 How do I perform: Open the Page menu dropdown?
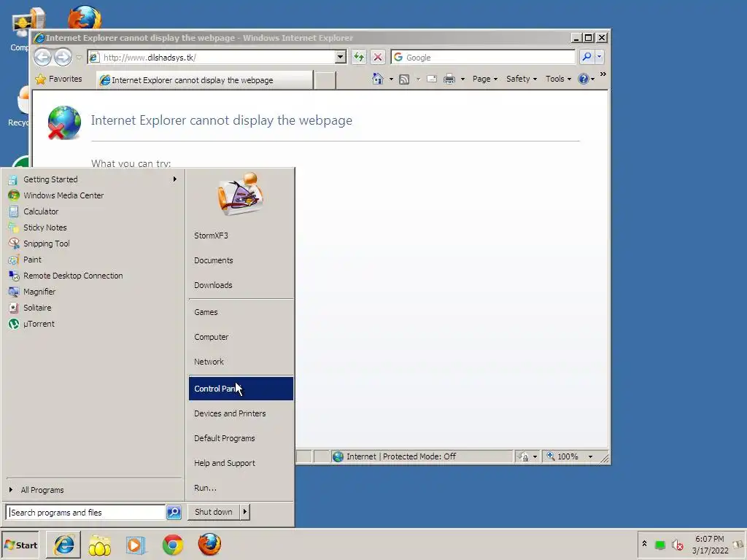(485, 79)
